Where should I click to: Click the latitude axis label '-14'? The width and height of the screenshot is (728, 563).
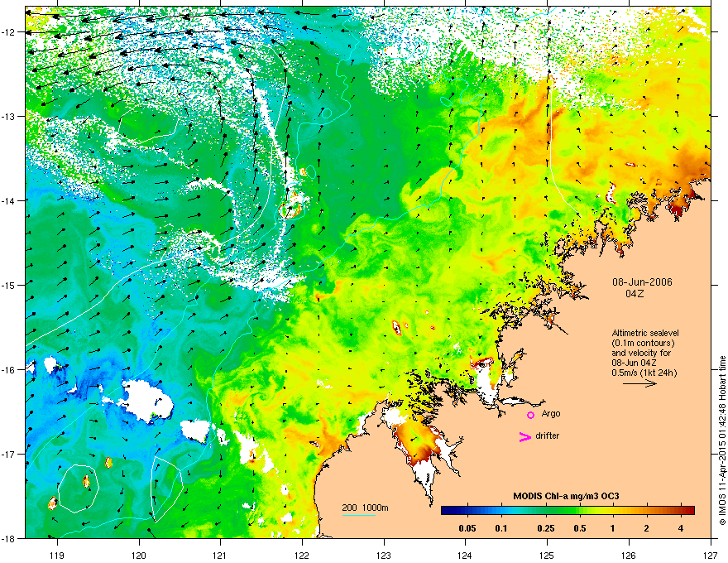pyautogui.click(x=8, y=200)
